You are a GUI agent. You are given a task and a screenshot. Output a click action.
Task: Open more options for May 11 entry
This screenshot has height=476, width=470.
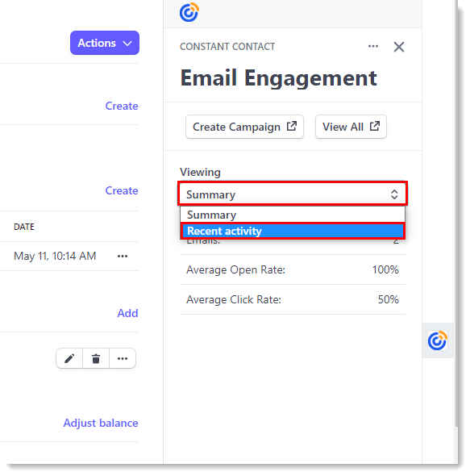coord(123,257)
